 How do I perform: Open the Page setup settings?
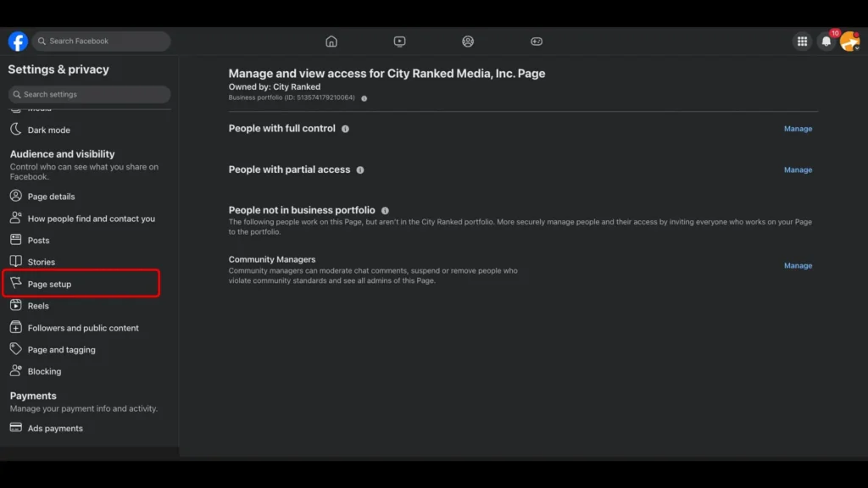point(49,284)
